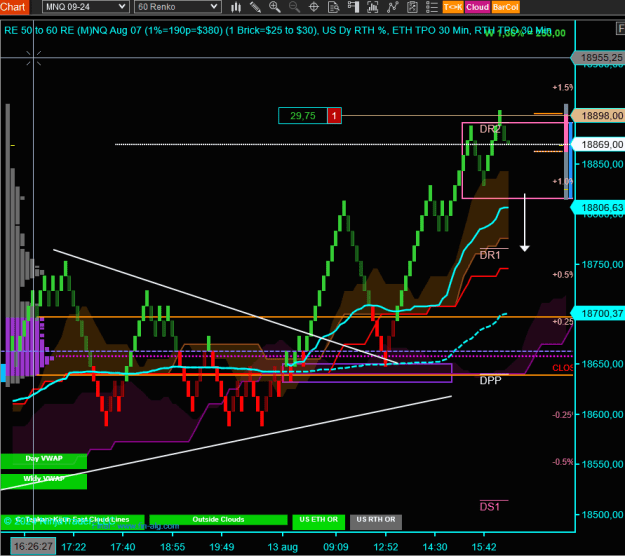Open the 60 Renko interval dropdown
The image size is (625, 556).
click(177, 7)
